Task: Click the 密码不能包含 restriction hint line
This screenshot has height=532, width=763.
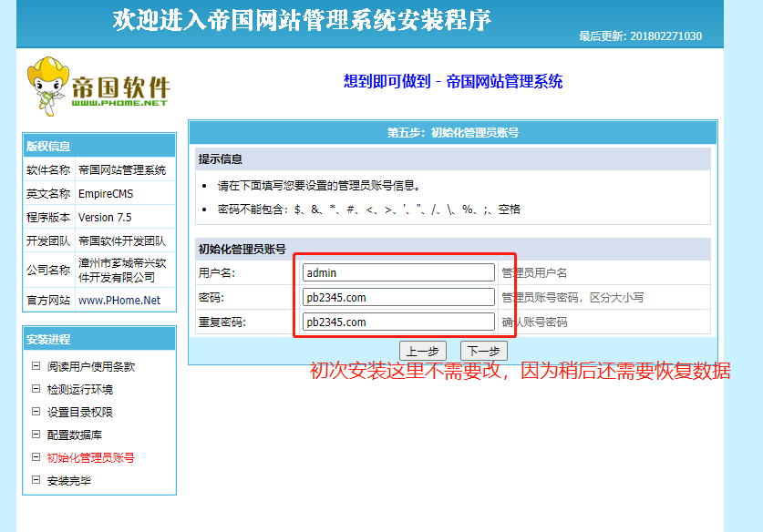Action: (369, 210)
